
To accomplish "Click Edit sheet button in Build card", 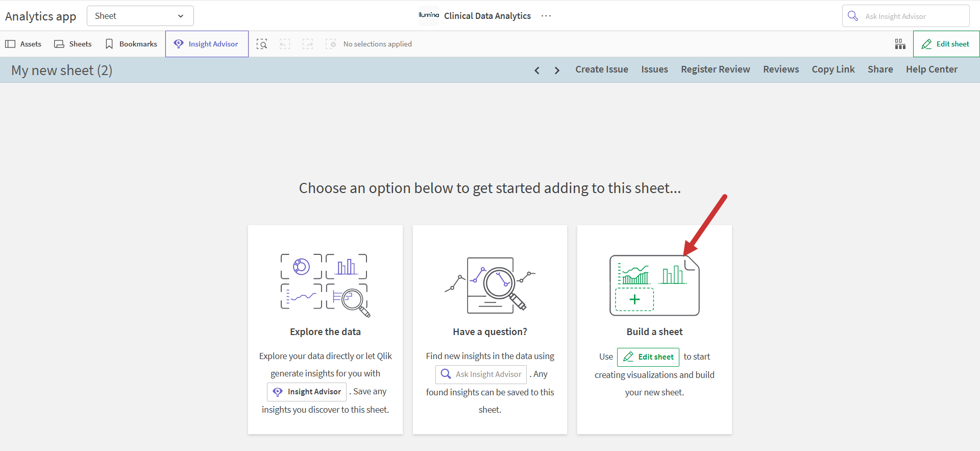I will (x=648, y=357).
